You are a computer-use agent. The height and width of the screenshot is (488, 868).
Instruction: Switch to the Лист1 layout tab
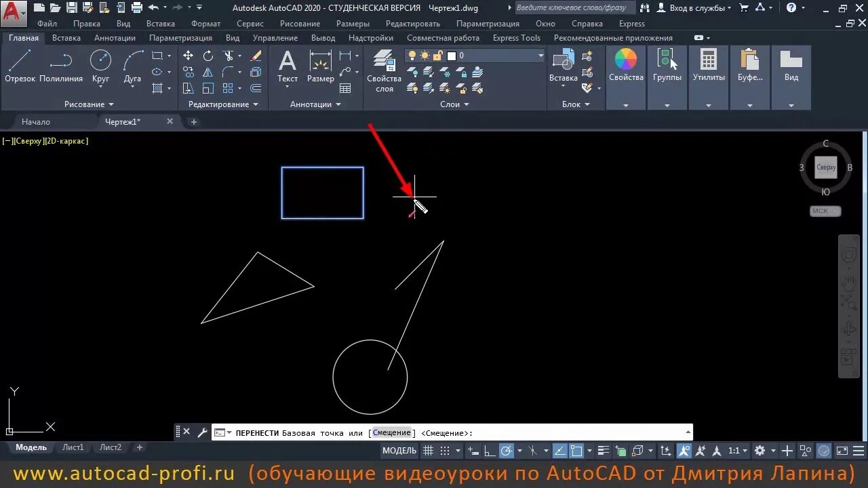click(73, 447)
